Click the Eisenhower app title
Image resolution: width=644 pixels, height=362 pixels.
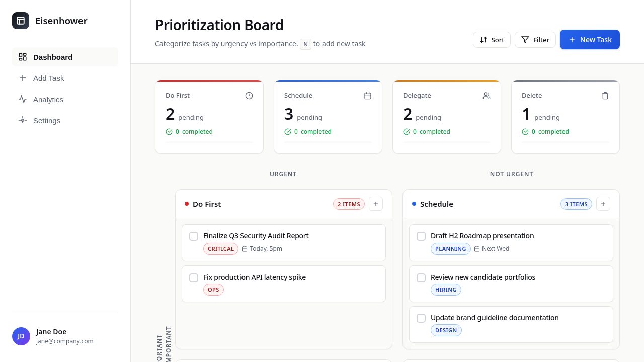61,21
